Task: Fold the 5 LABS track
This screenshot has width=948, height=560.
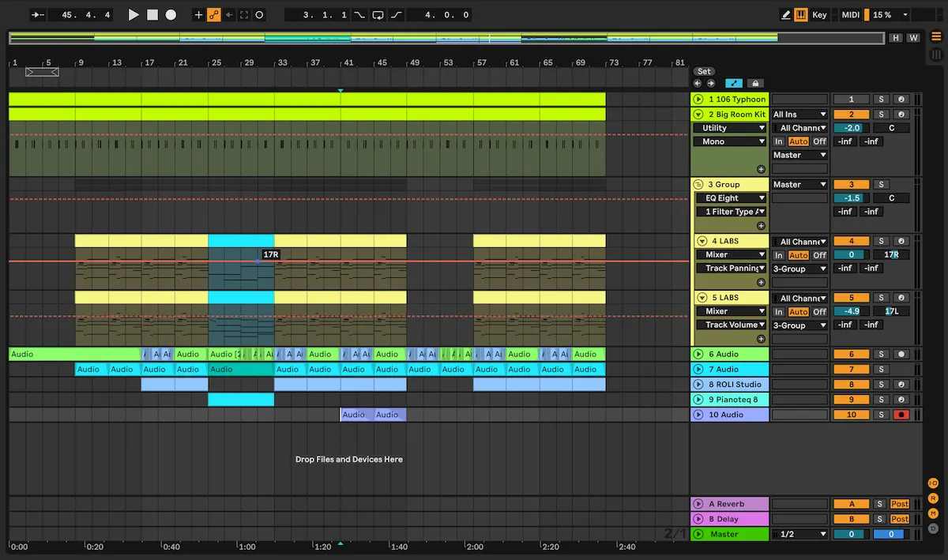Action: tap(702, 298)
